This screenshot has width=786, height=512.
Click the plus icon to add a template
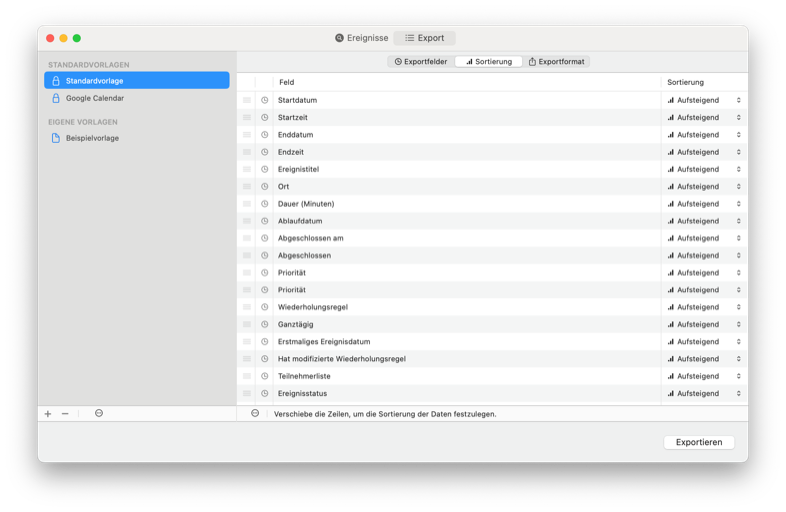47,413
